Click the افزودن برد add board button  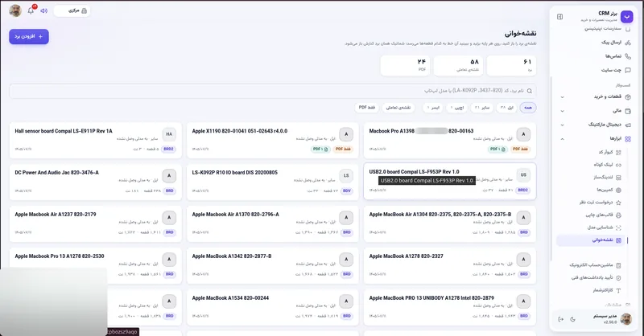[x=29, y=36]
